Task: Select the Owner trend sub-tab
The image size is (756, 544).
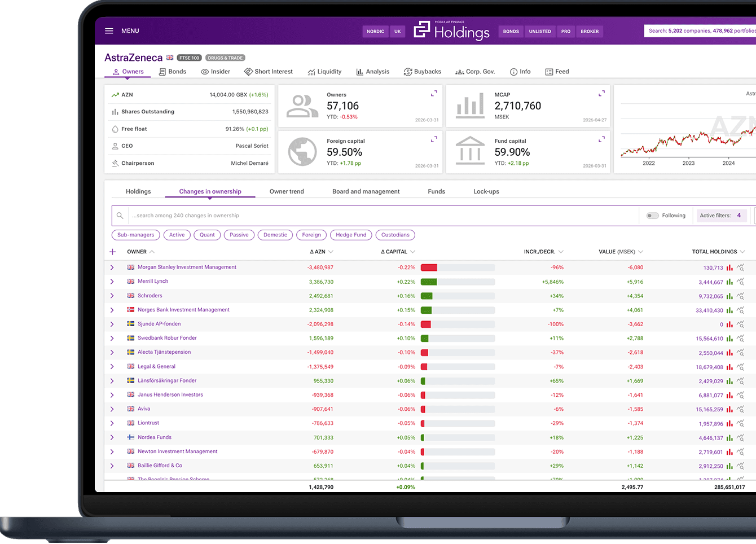Action: (x=287, y=191)
